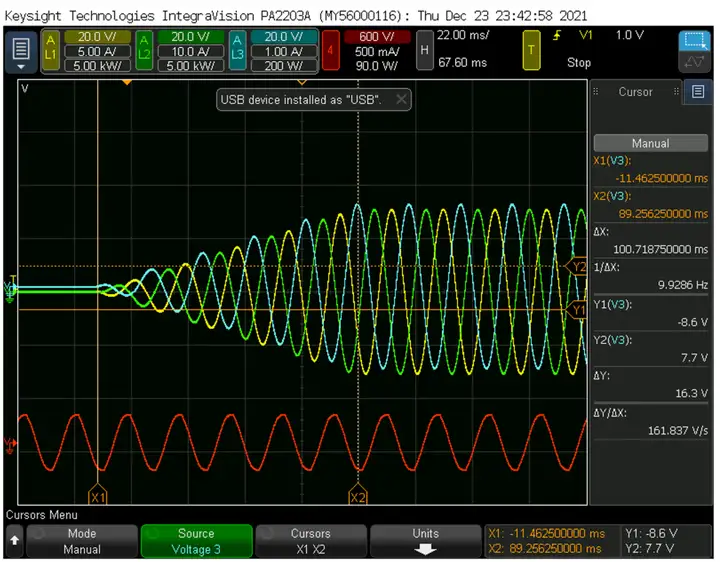This screenshot has height=562, width=720.
Task: Click the X1 readout in bottom status
Action: click(546, 534)
